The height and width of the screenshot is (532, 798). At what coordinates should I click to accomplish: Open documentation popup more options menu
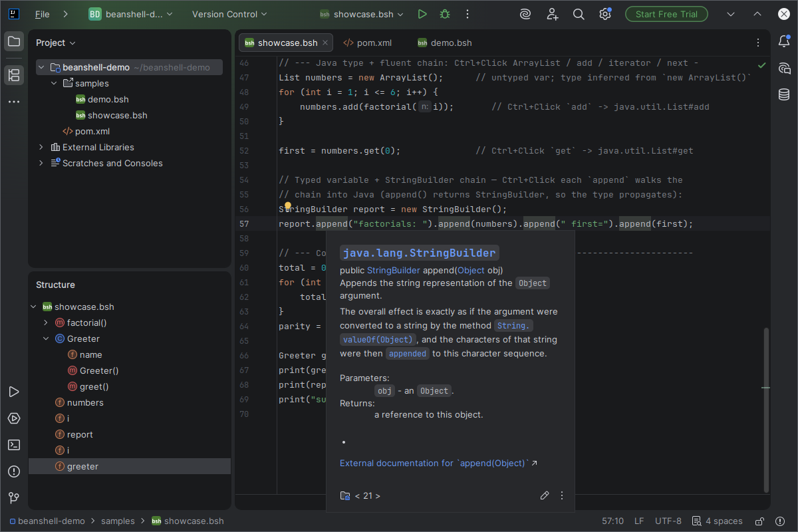562,495
